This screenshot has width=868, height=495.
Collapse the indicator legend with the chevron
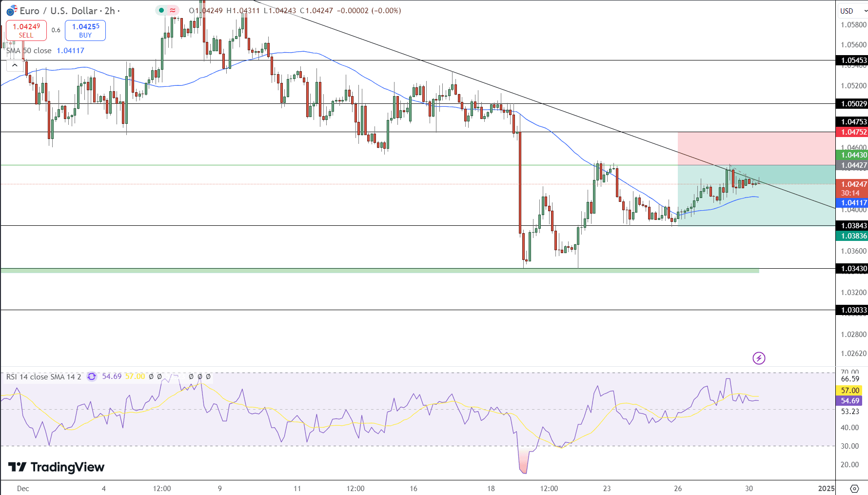click(x=15, y=65)
